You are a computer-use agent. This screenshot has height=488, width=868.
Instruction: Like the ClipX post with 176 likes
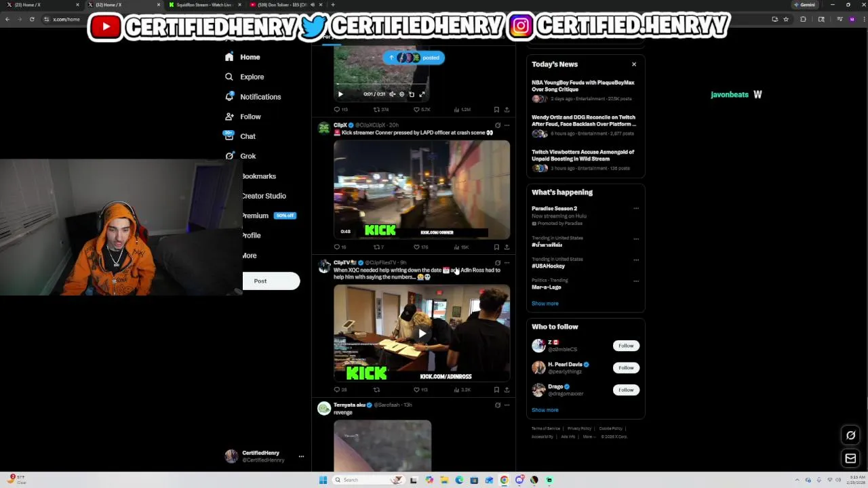pyautogui.click(x=420, y=247)
